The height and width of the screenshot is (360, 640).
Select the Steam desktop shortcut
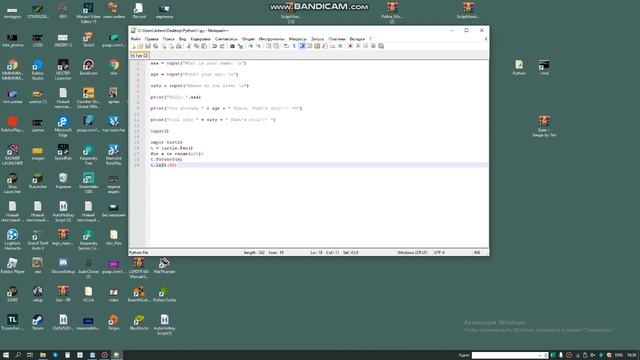(x=38, y=322)
